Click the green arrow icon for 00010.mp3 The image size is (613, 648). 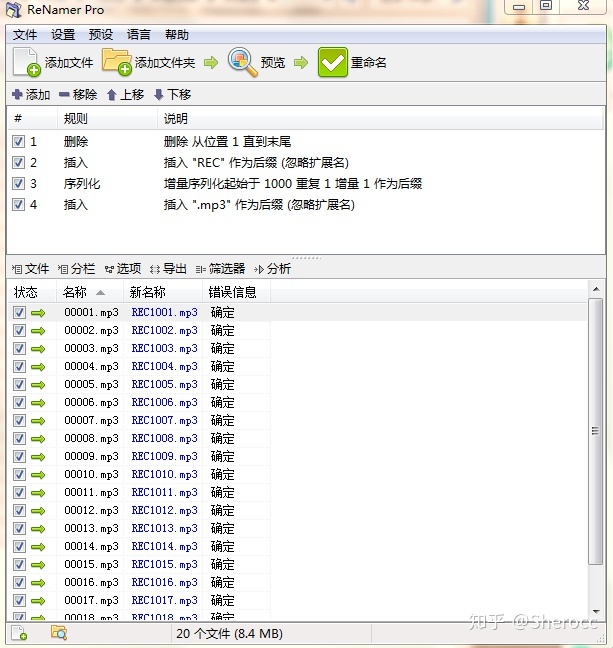(x=38, y=475)
